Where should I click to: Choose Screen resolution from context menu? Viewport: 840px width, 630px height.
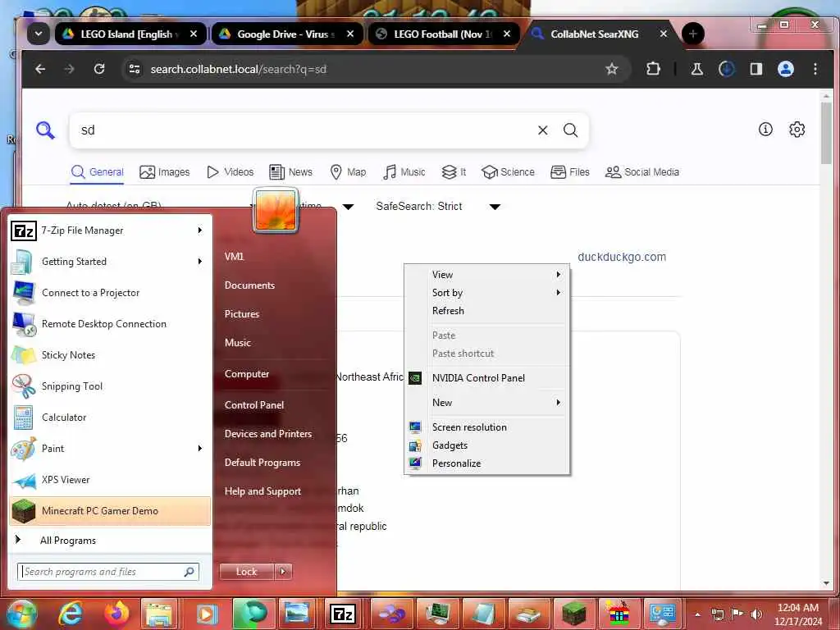(487, 427)
